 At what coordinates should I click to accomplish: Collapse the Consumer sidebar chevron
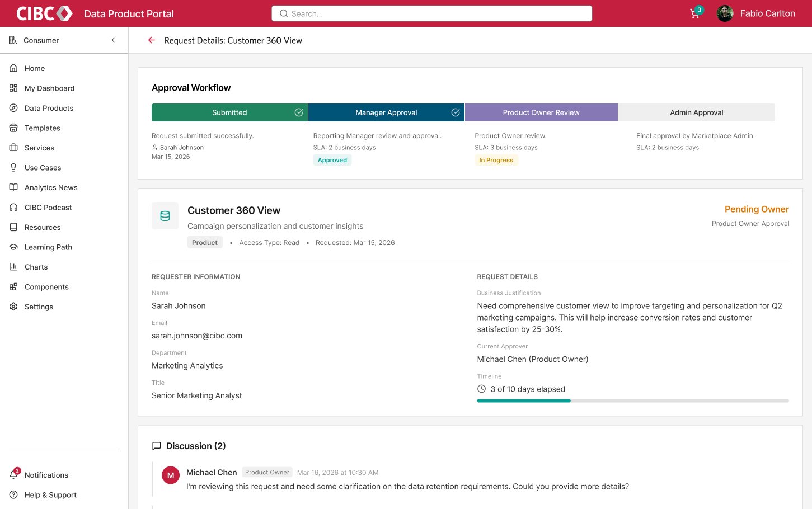point(113,40)
